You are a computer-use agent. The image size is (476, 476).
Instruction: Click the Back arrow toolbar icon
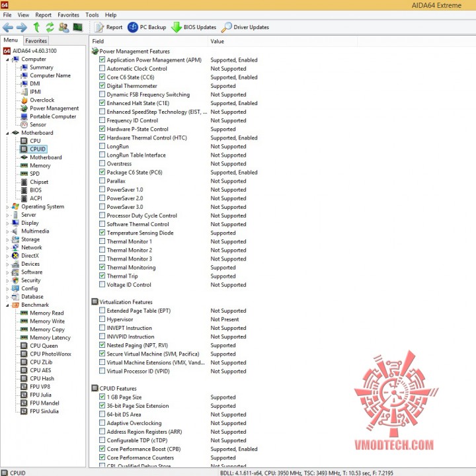pyautogui.click(x=8, y=27)
